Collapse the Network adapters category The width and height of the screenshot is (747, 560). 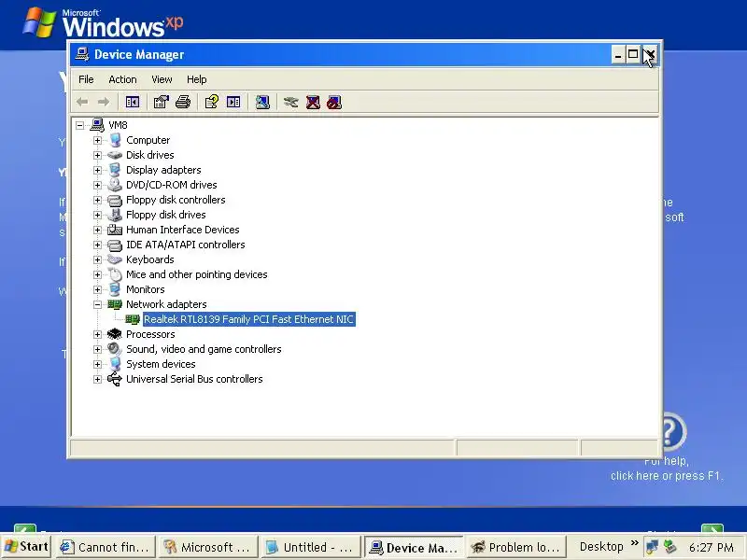(98, 304)
